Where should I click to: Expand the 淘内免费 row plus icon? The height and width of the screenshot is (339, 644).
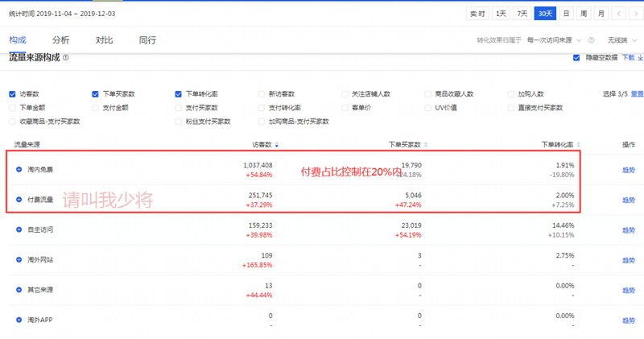pyautogui.click(x=19, y=169)
